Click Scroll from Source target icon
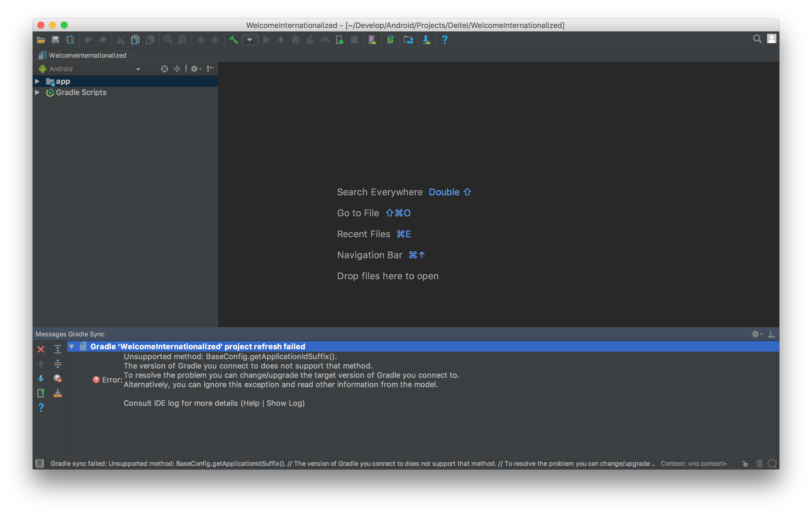 164,69
